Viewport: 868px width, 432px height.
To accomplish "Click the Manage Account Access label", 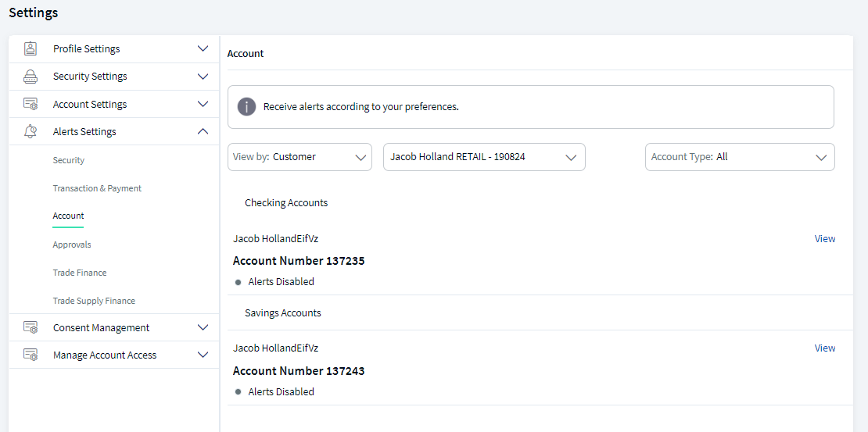I will [x=105, y=355].
